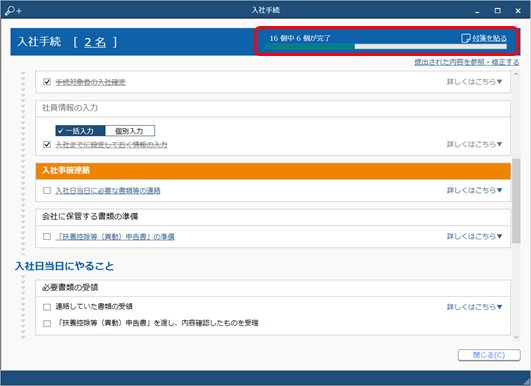Image resolution: width=531 pixels, height=386 pixels.
Task: Open 提出された内容を参照・修正する link
Action: coord(467,62)
